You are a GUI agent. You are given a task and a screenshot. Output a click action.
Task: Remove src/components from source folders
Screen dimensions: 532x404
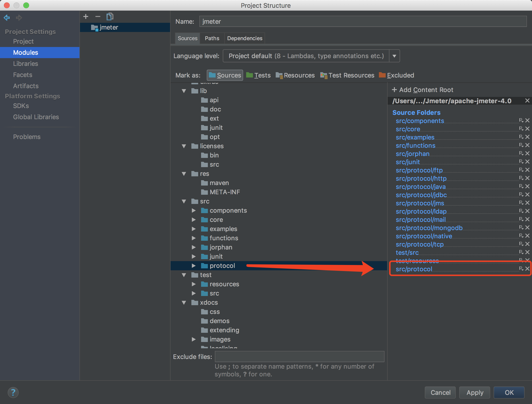(x=527, y=120)
